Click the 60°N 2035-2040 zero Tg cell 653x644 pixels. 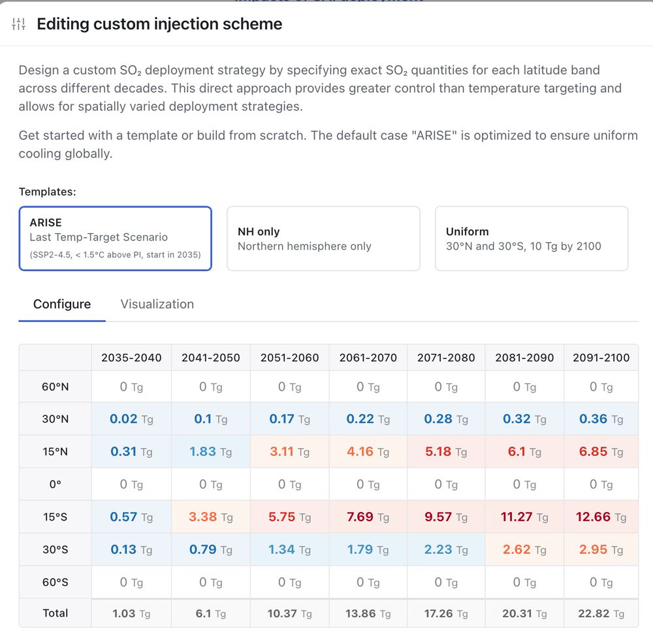tap(131, 387)
